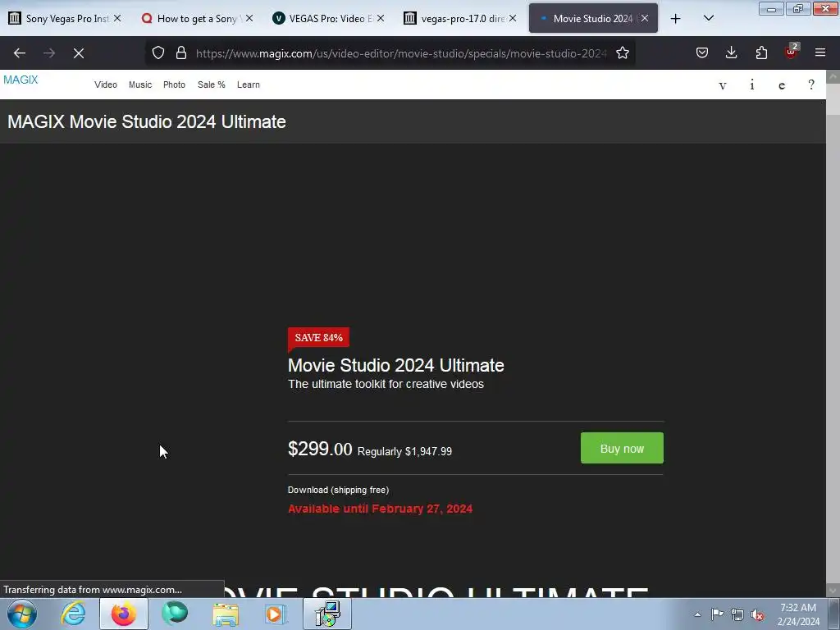This screenshot has height=630, width=840.
Task: Open the Learn menu
Action: click(x=249, y=84)
